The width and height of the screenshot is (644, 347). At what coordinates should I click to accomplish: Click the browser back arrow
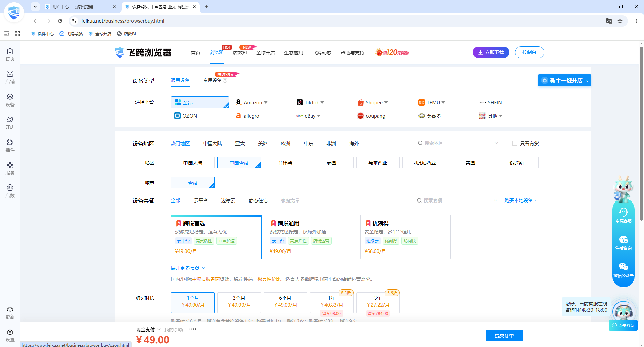point(36,21)
